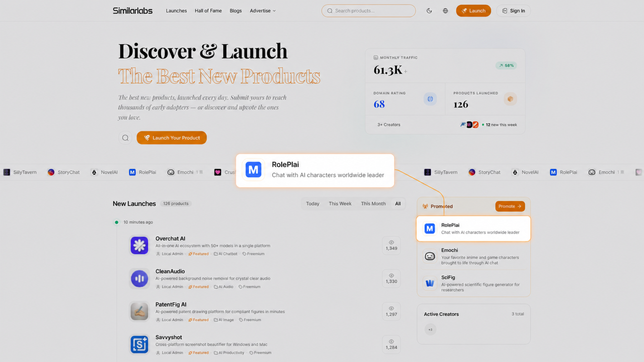Open the PatentFig AI title link

[x=171, y=305]
